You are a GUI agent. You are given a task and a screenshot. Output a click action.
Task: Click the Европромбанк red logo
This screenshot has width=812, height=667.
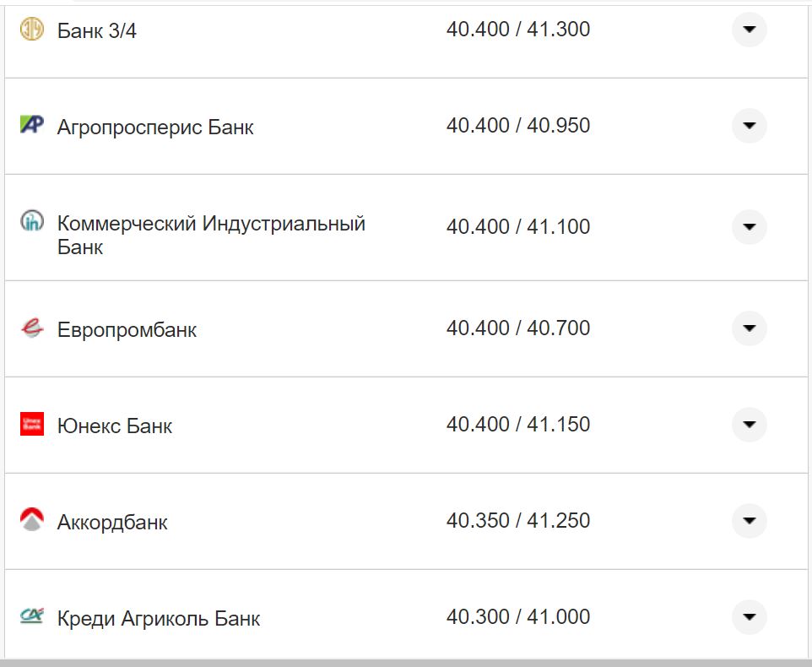point(31,328)
